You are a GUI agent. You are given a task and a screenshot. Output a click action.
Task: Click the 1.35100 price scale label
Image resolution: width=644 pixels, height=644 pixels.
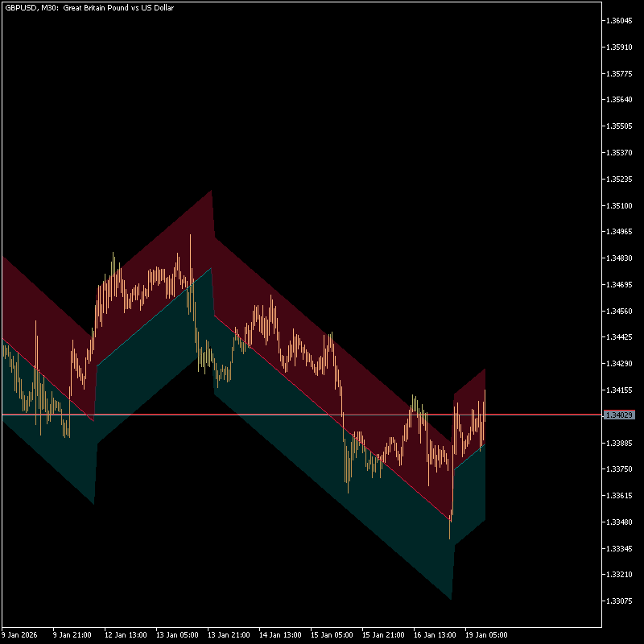[x=620, y=205]
